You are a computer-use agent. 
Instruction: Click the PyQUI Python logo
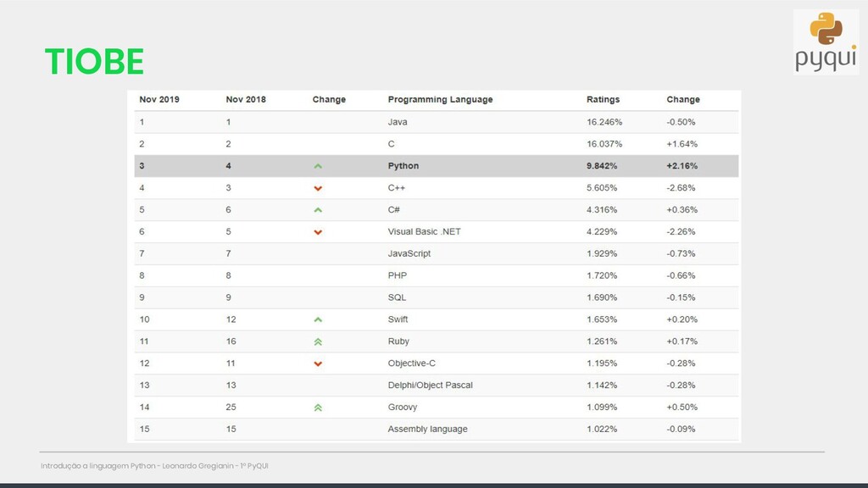826,42
